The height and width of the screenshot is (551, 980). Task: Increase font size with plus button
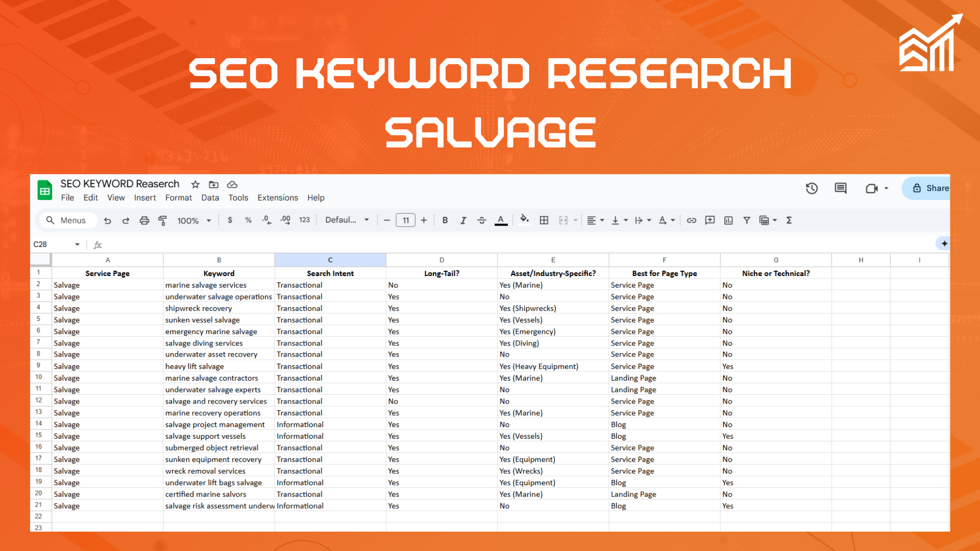point(424,220)
